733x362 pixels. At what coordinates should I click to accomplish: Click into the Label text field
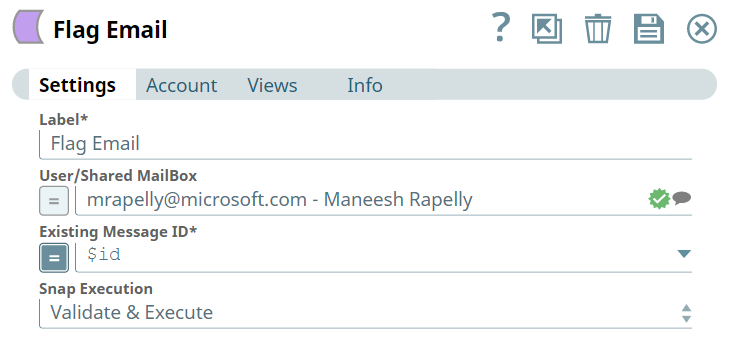tap(365, 144)
